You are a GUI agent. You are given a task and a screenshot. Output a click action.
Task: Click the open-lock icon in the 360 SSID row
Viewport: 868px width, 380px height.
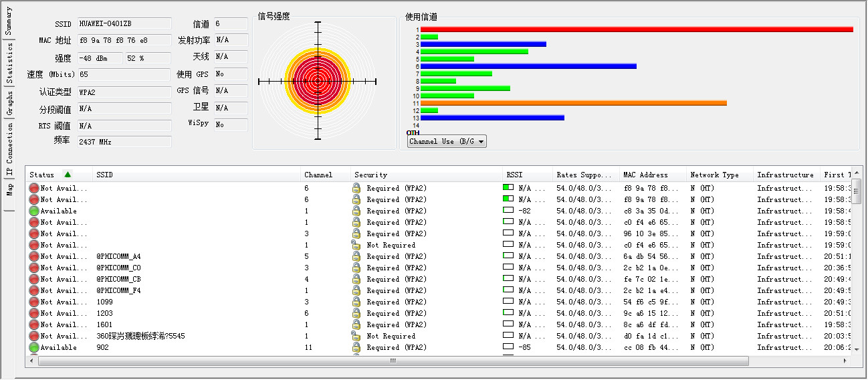click(x=356, y=336)
